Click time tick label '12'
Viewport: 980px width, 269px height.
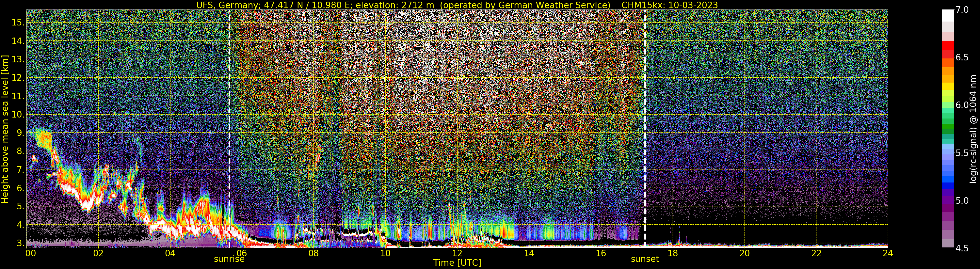[457, 253]
